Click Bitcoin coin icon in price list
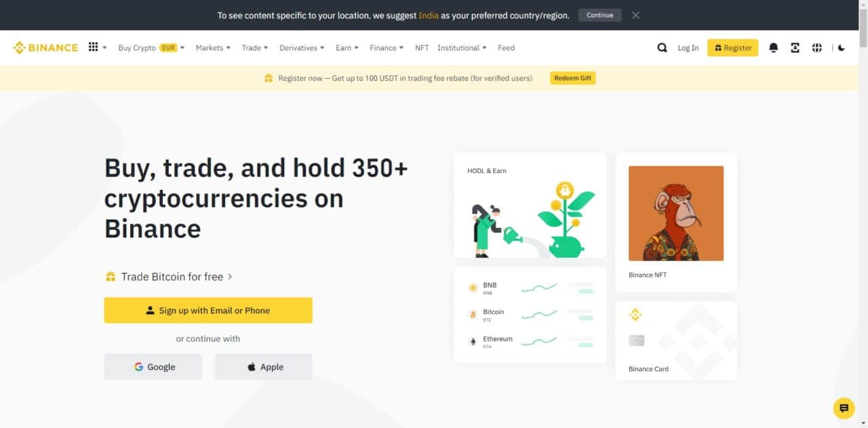The height and width of the screenshot is (428, 868). point(473,315)
